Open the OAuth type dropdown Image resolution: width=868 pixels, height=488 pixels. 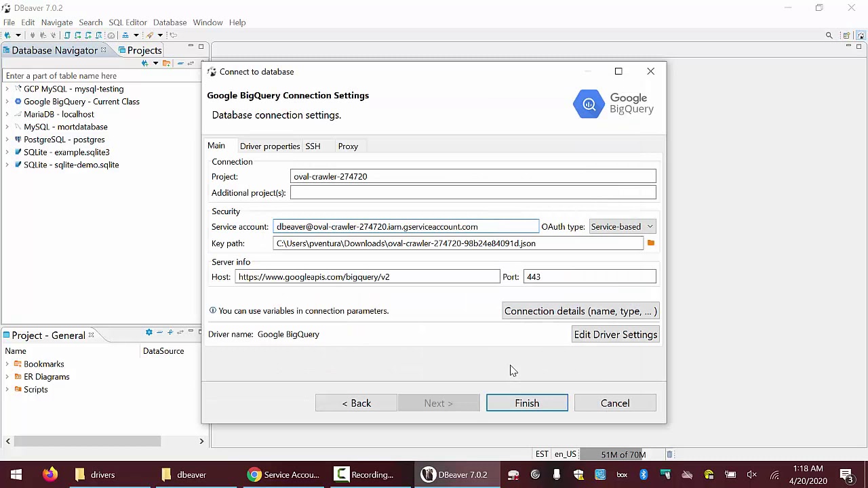(x=622, y=226)
